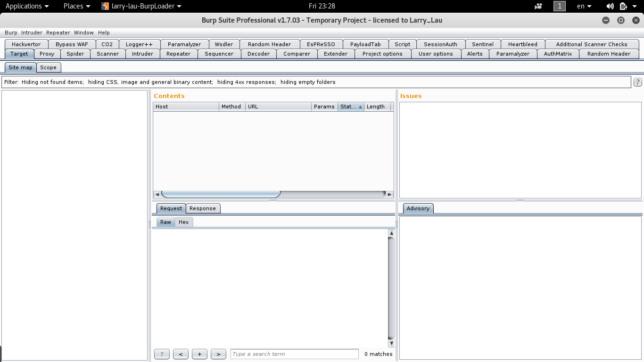Click the battery icon in the top bar
The width and height of the screenshot is (644, 362).
pos(623,6)
